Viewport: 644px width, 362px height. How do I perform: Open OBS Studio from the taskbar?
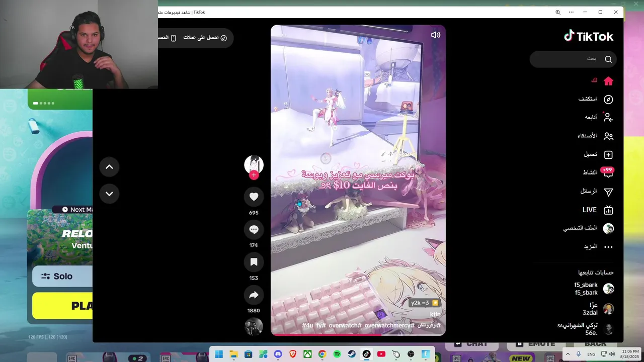[x=411, y=354]
